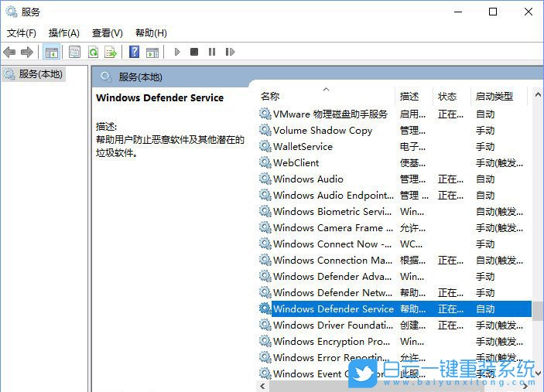Click the Export list toolbar icon
Viewport: 544px width, 392px height.
click(111, 53)
